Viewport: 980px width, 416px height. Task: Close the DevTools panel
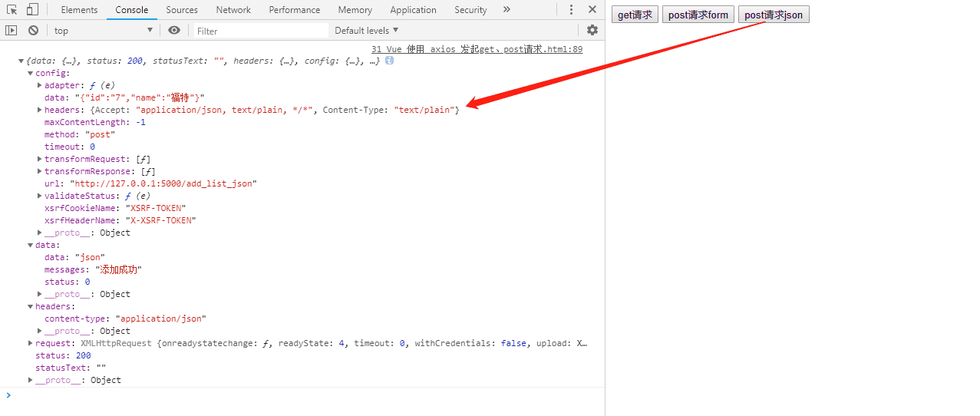pyautogui.click(x=592, y=10)
